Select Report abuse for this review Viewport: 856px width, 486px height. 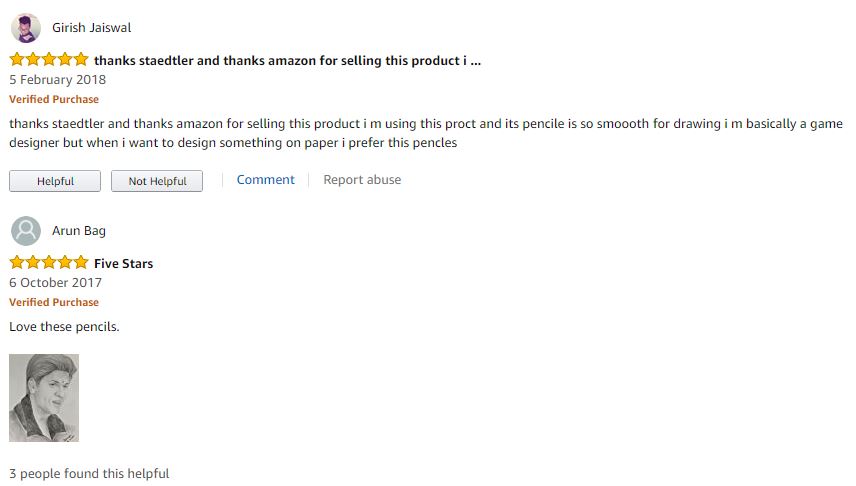[x=362, y=180]
